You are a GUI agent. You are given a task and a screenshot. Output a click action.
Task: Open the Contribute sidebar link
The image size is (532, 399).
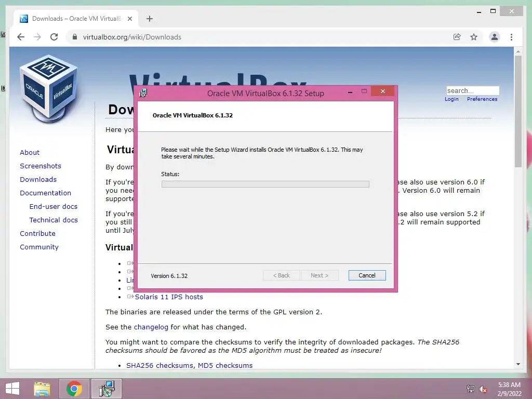pos(37,234)
